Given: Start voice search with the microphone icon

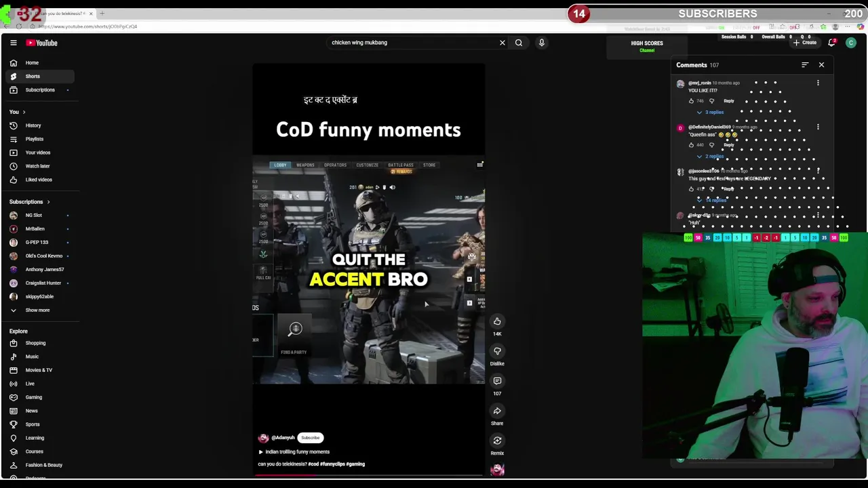Looking at the screenshot, I should [x=542, y=43].
